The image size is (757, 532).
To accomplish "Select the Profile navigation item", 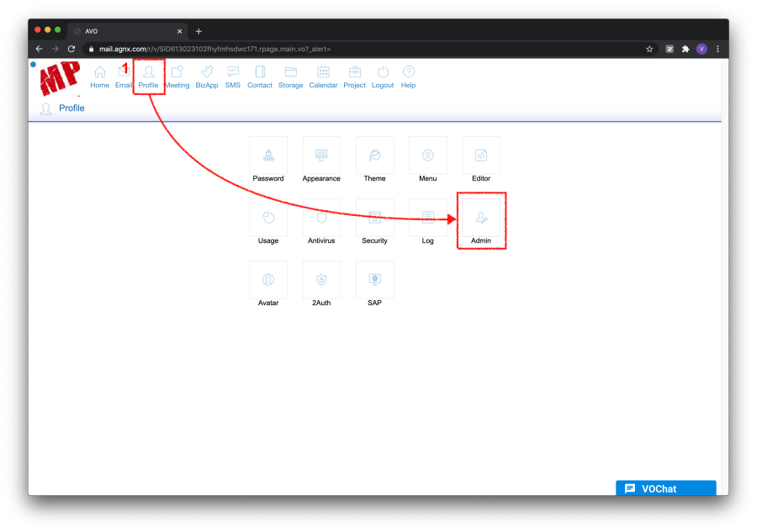I will pos(148,76).
